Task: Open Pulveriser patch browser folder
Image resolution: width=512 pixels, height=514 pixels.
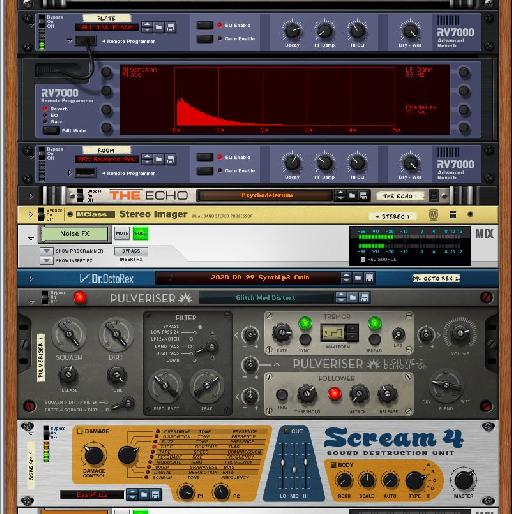Action: 353,297
